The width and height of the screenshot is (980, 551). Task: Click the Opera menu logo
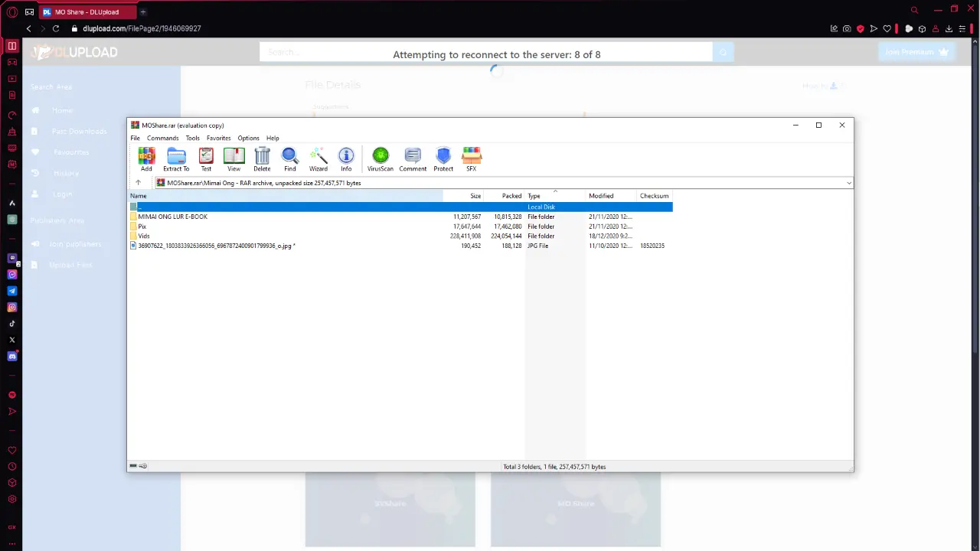(12, 11)
